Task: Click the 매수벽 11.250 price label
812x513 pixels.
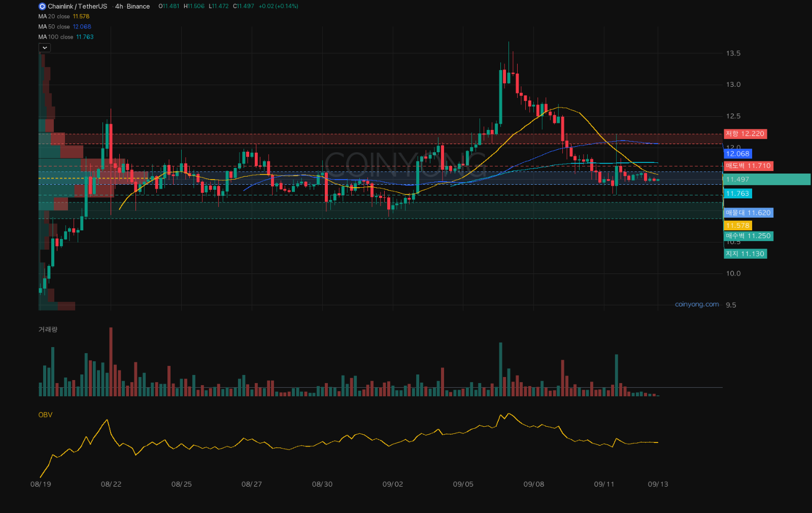Action: (749, 236)
